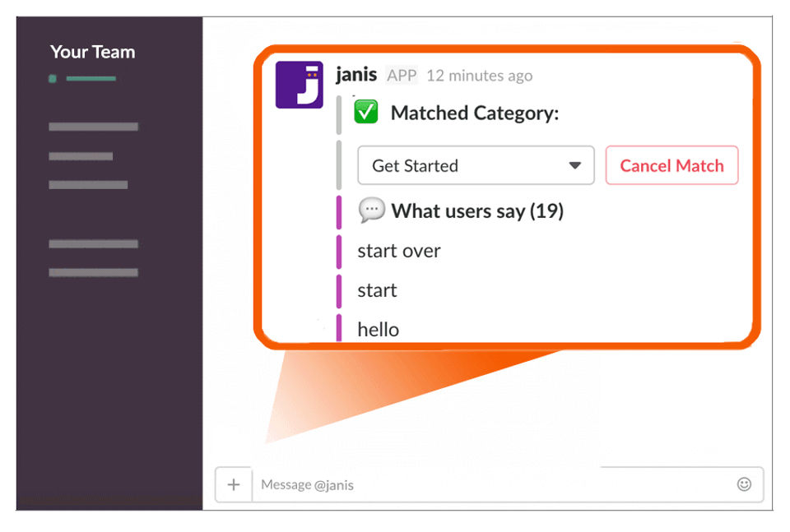
Task: Click the green checkmark emoji
Action: pos(365,112)
